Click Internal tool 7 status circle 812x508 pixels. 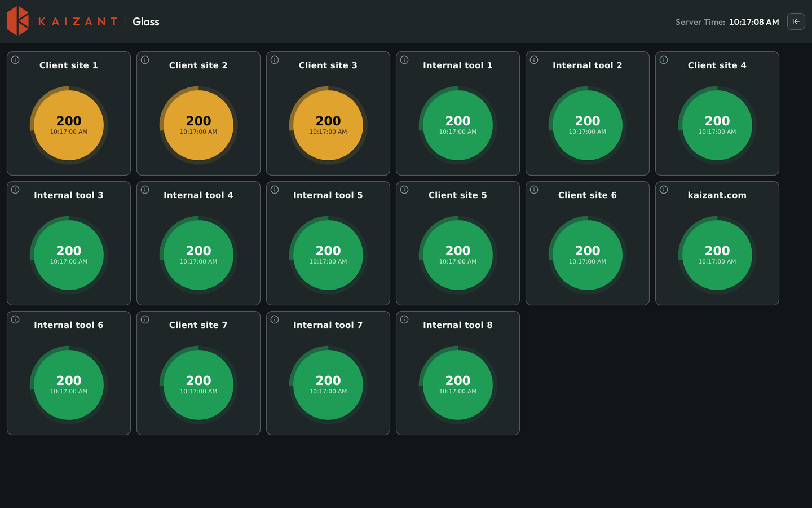coord(328,385)
